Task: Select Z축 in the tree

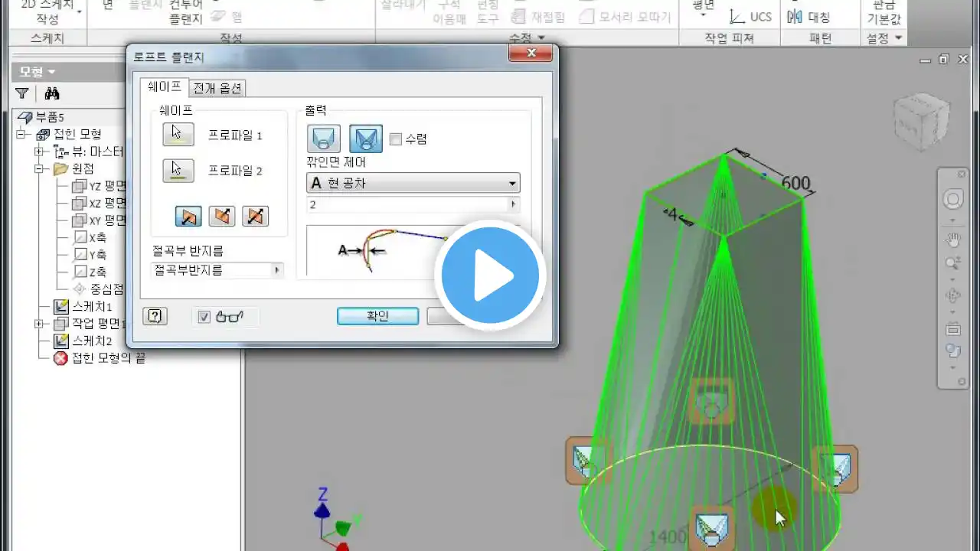Action: [90, 272]
